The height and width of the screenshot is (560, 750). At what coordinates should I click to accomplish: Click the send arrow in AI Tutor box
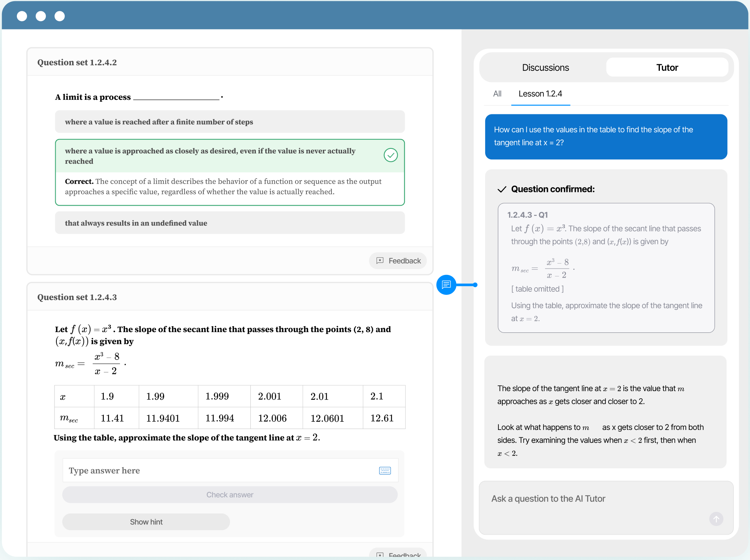click(716, 519)
